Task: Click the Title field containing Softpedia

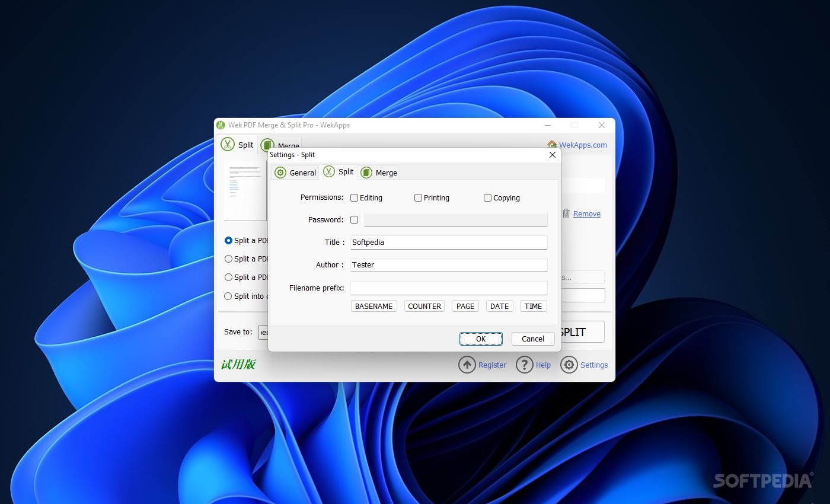Action: coord(449,242)
